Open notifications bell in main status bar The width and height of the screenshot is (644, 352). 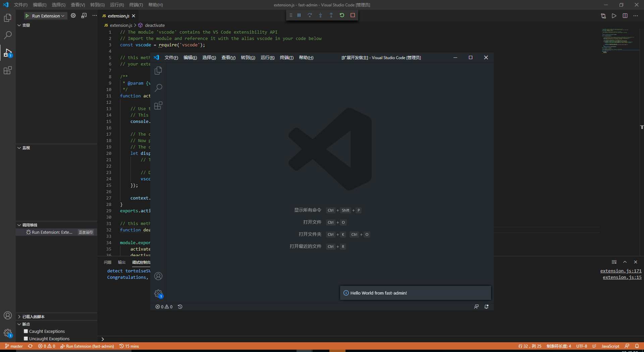pyautogui.click(x=637, y=346)
